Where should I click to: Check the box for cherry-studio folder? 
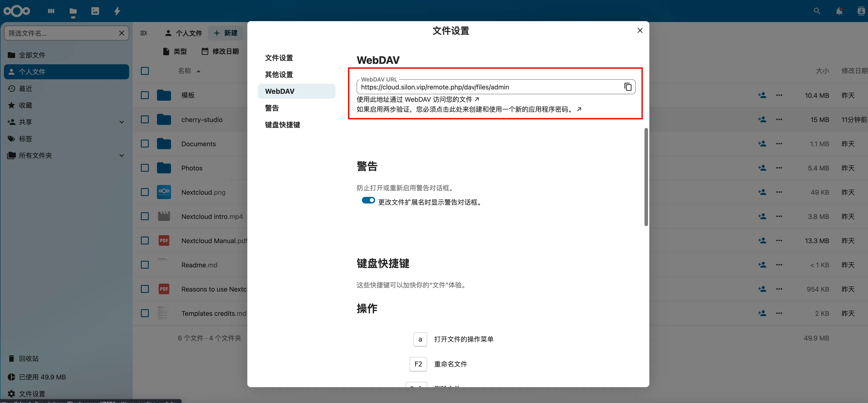(145, 120)
